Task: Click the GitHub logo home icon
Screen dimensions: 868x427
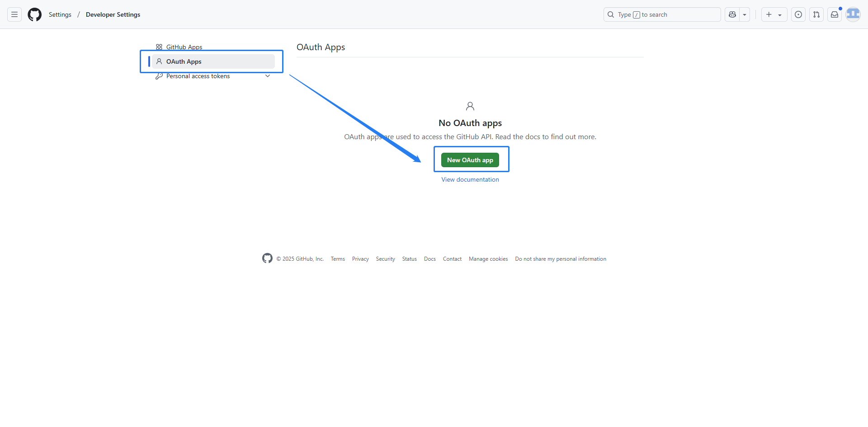Action: [x=34, y=14]
